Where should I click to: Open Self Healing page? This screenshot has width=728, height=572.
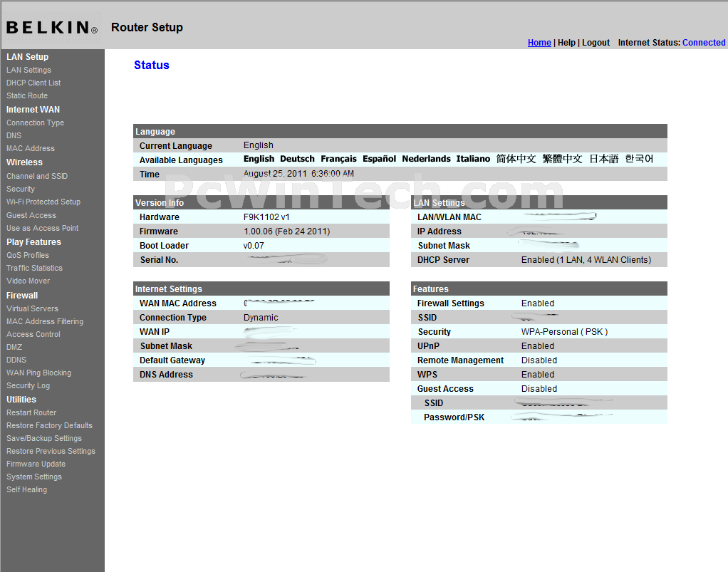point(26,490)
